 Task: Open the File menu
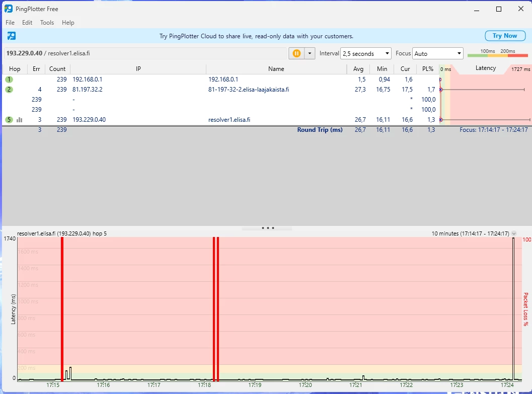click(10, 23)
